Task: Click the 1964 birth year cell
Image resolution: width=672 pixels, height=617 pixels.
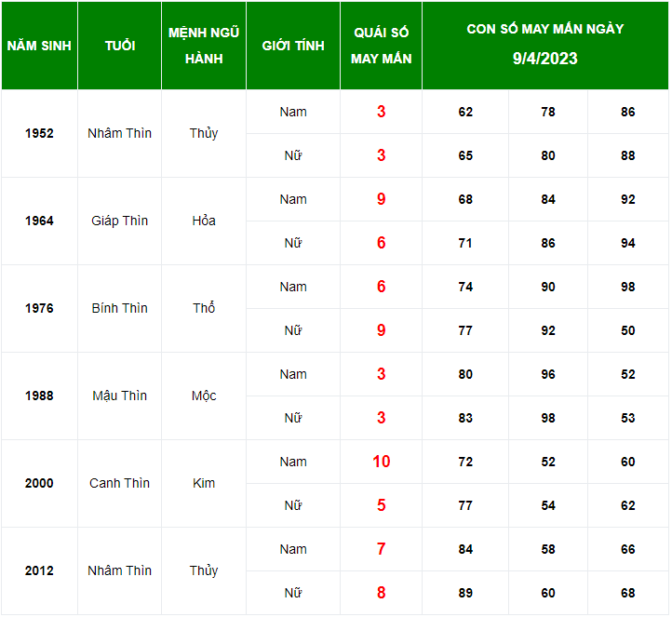Action: (x=39, y=221)
